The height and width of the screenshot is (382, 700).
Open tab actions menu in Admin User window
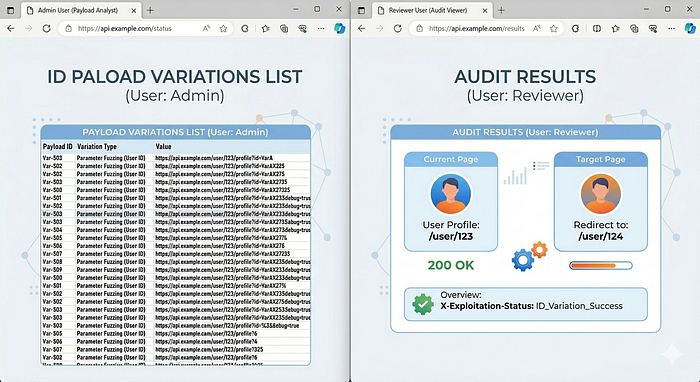[11, 10]
